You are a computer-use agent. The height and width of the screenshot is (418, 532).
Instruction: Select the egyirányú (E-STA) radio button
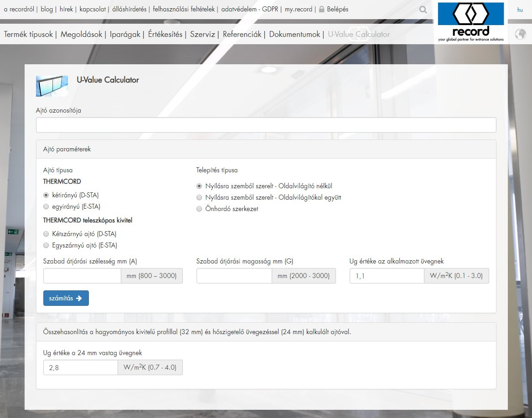[x=46, y=206]
